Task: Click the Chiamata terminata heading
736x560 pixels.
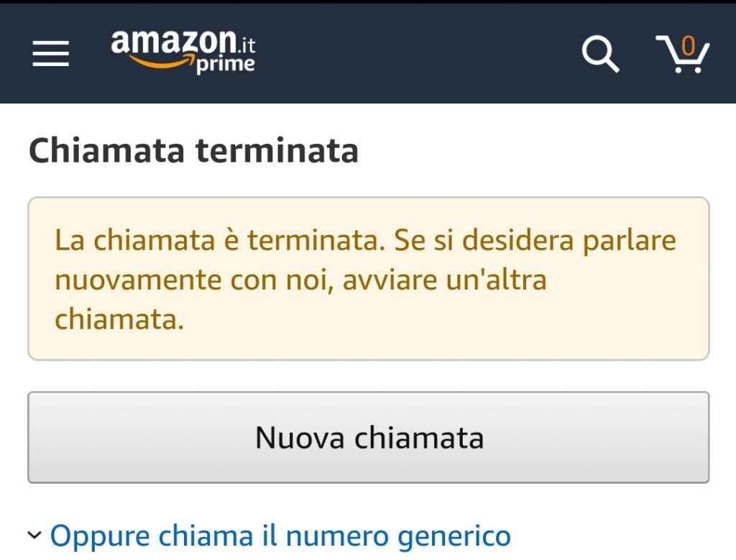Action: tap(193, 151)
